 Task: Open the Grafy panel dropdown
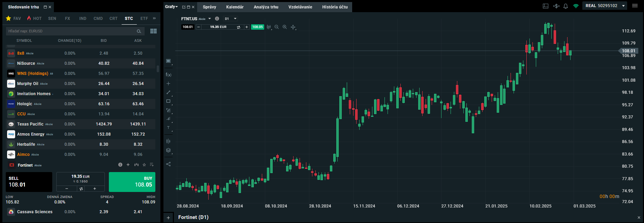pyautogui.click(x=171, y=7)
